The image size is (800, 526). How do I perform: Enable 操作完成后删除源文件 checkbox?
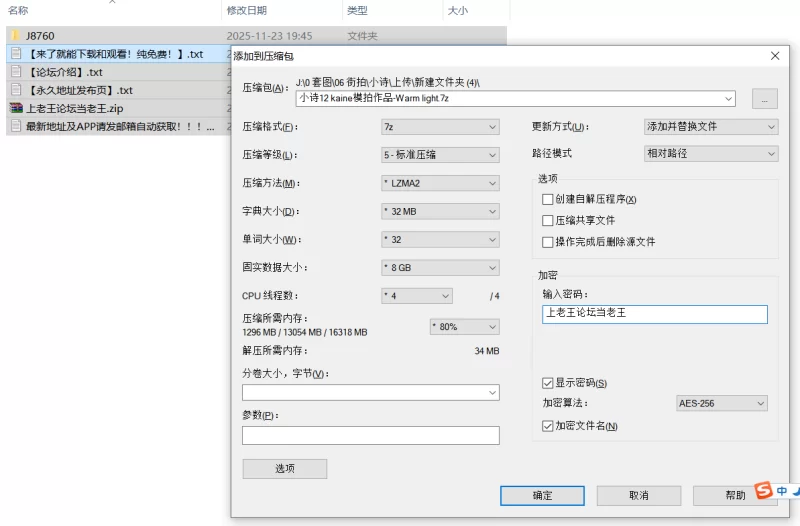point(547,242)
